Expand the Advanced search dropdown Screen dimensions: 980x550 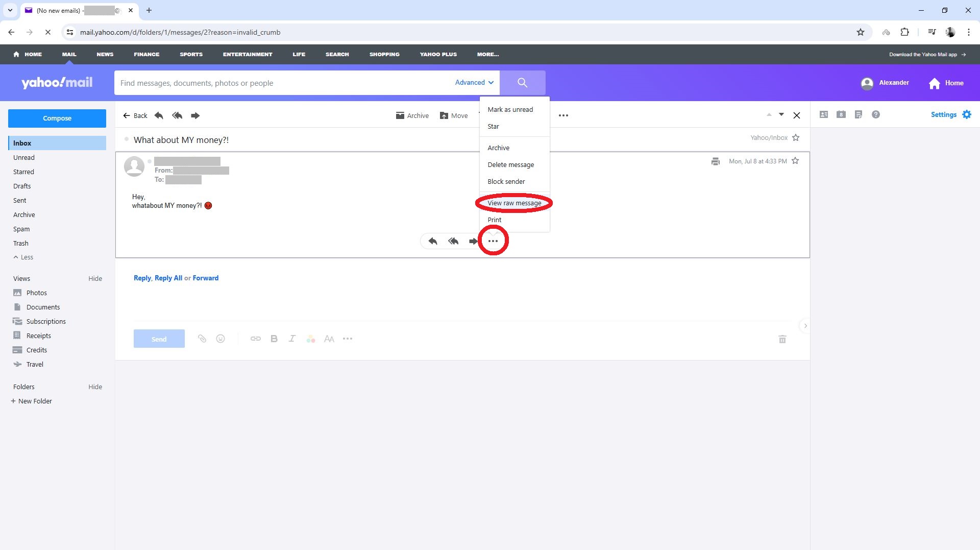[474, 82]
